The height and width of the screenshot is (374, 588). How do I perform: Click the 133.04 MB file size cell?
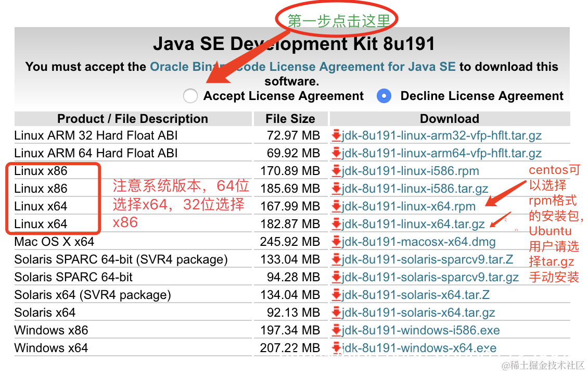click(290, 259)
